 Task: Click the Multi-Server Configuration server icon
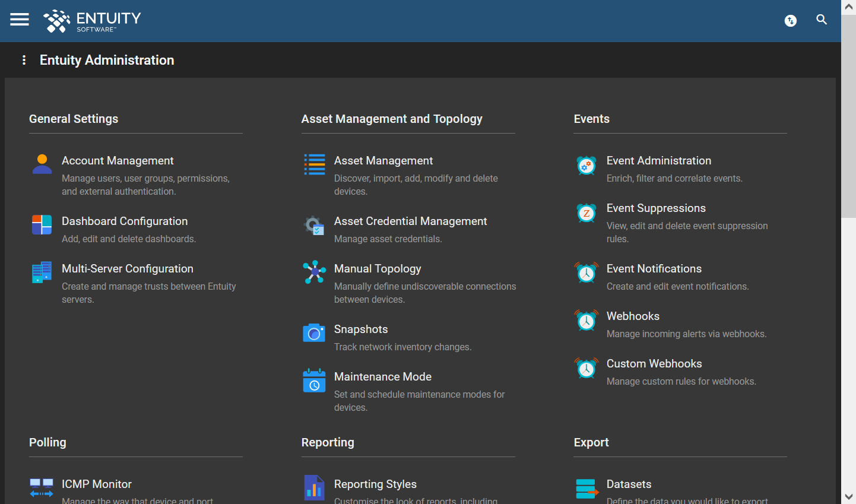point(42,272)
